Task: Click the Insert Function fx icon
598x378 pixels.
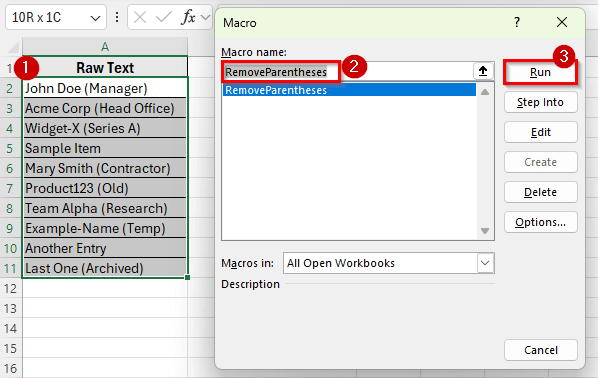Action: click(x=188, y=17)
